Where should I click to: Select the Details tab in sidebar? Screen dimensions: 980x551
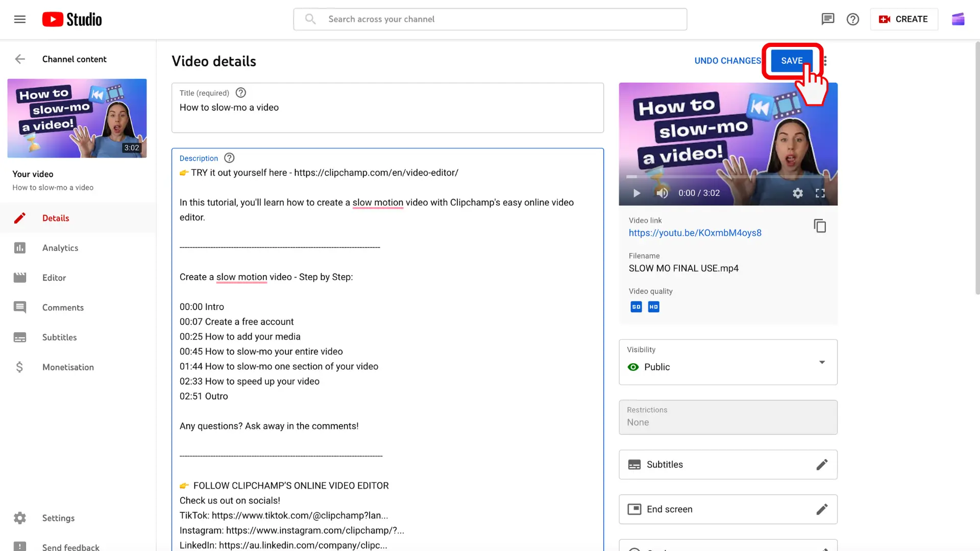(x=56, y=217)
